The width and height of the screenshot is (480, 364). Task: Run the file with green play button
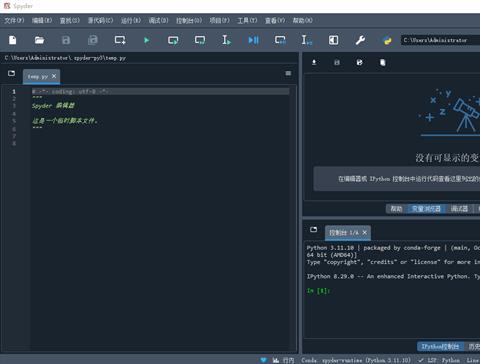tap(146, 40)
